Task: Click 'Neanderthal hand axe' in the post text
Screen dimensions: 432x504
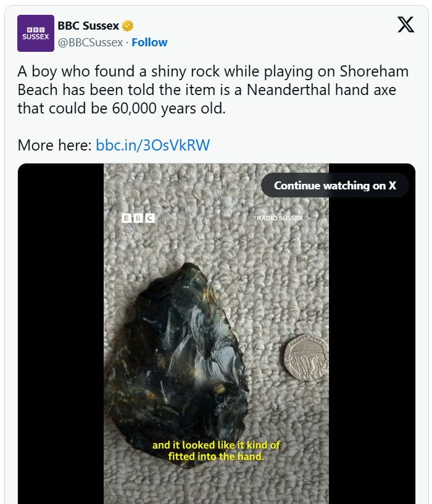Action: 321,90
